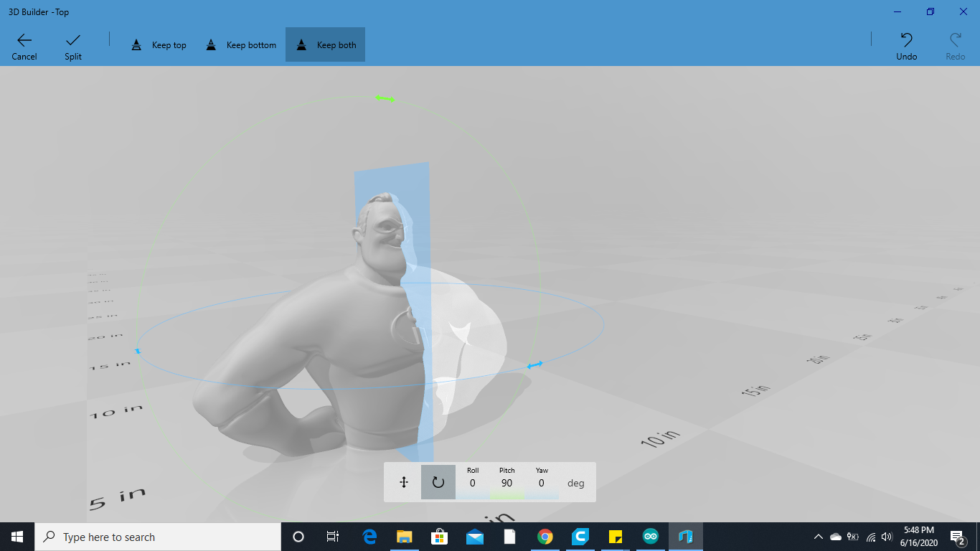This screenshot has height=551, width=980.
Task: Launch Google Chrome from the taskbar
Action: (545, 536)
